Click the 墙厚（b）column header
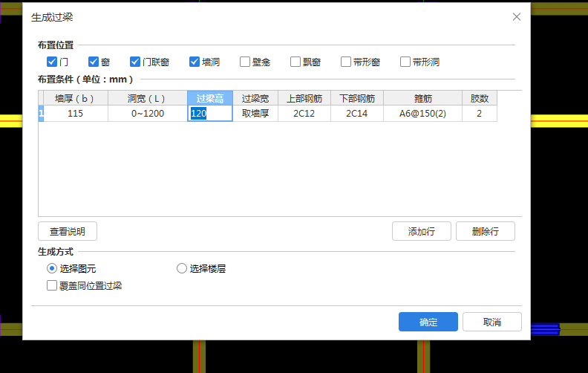The height and width of the screenshot is (373, 588). pos(76,98)
